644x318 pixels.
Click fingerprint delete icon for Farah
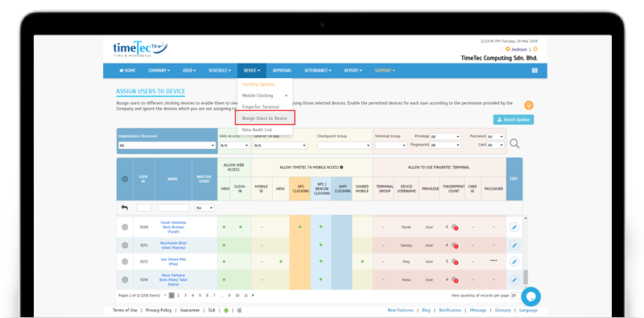455,227
